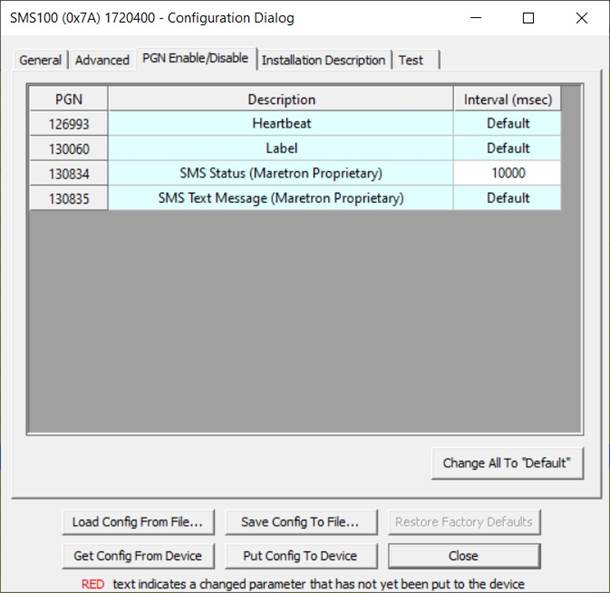Click the Interval (msec) column header
The height and width of the screenshot is (593, 610).
(507, 99)
